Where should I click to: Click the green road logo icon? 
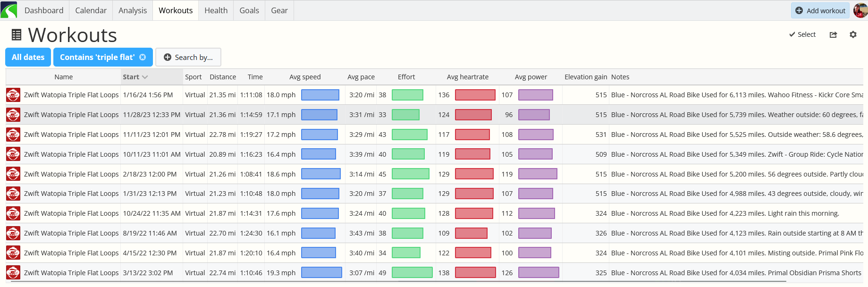9,10
